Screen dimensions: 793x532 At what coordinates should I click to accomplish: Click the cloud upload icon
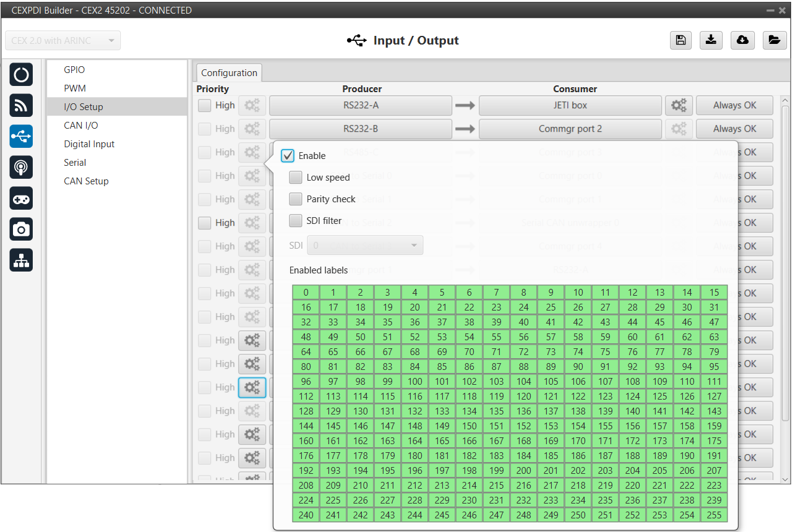(x=742, y=40)
